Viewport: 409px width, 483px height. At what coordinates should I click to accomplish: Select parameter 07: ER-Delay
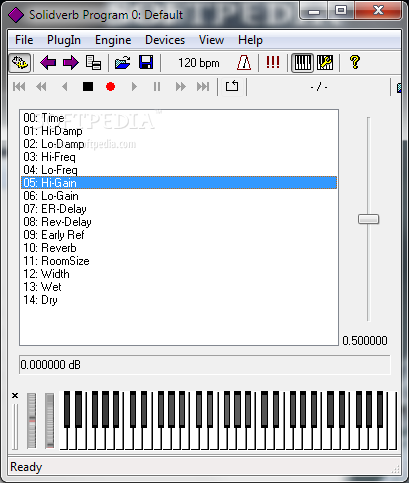[179, 209]
